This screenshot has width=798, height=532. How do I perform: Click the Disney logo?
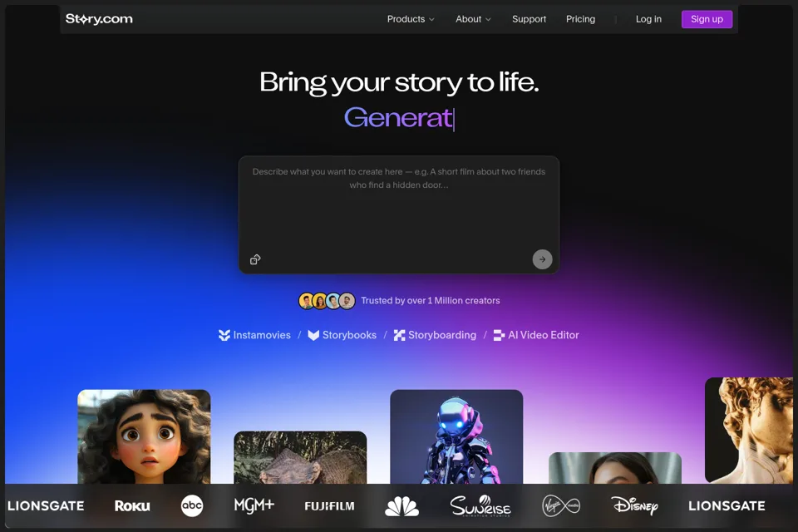(x=634, y=505)
